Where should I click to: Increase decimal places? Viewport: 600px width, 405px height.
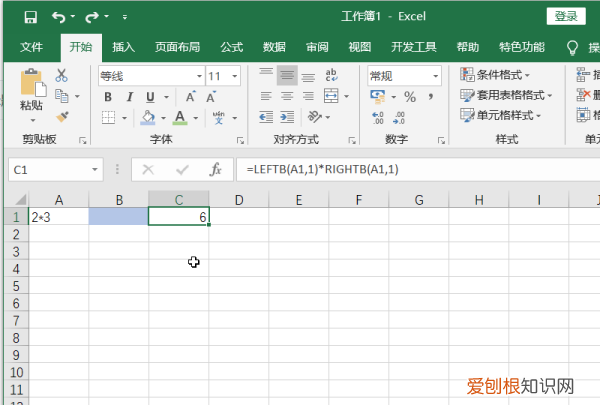point(378,118)
